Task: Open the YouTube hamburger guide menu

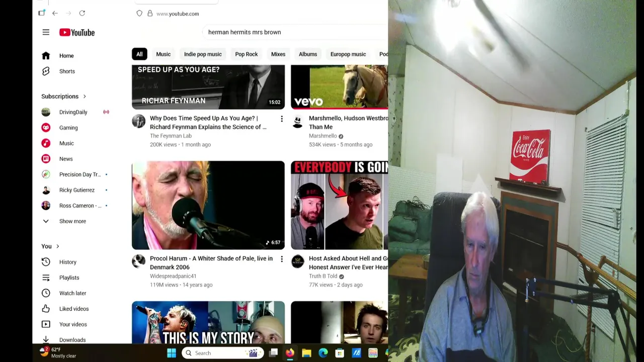Action: pos(46,32)
